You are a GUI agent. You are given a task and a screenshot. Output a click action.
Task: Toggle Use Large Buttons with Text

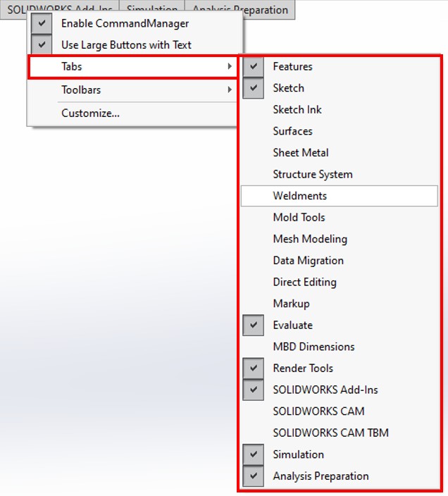coord(126,45)
